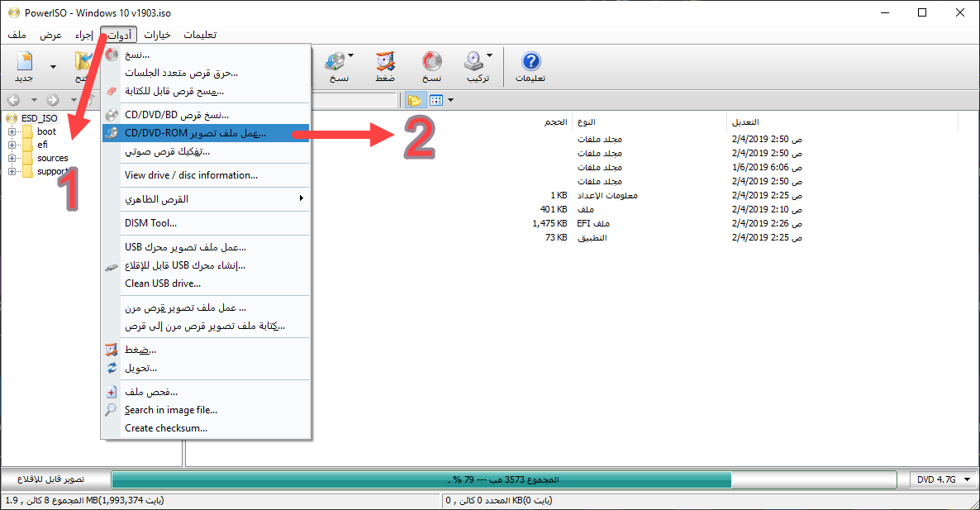Choose إنشاء محرك USB قابل للإقلاع...
The height and width of the screenshot is (510, 980).
[207, 265]
